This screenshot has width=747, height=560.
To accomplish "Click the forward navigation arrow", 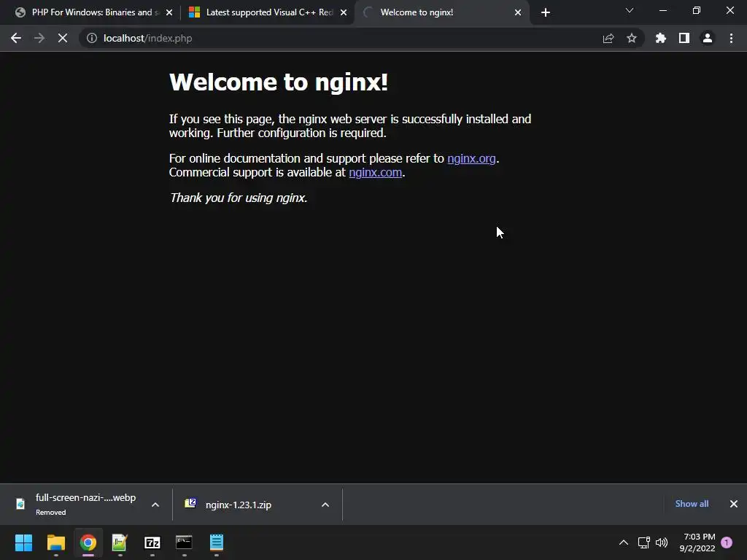I will click(39, 38).
